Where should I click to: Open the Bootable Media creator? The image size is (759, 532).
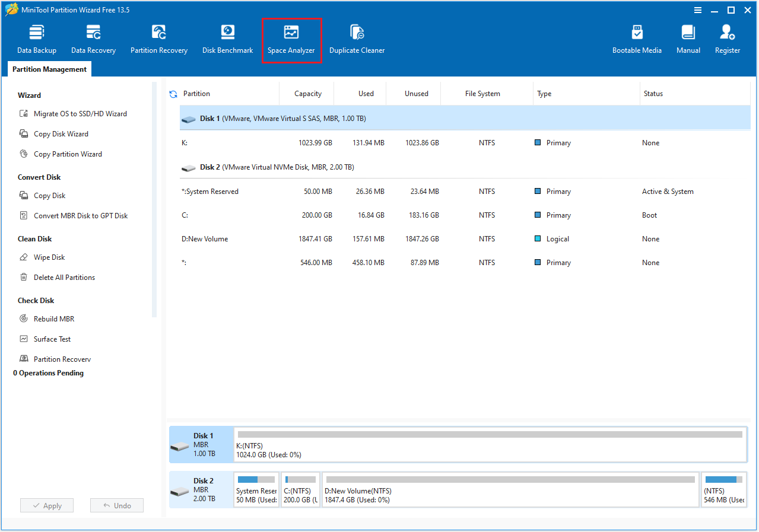click(x=637, y=38)
